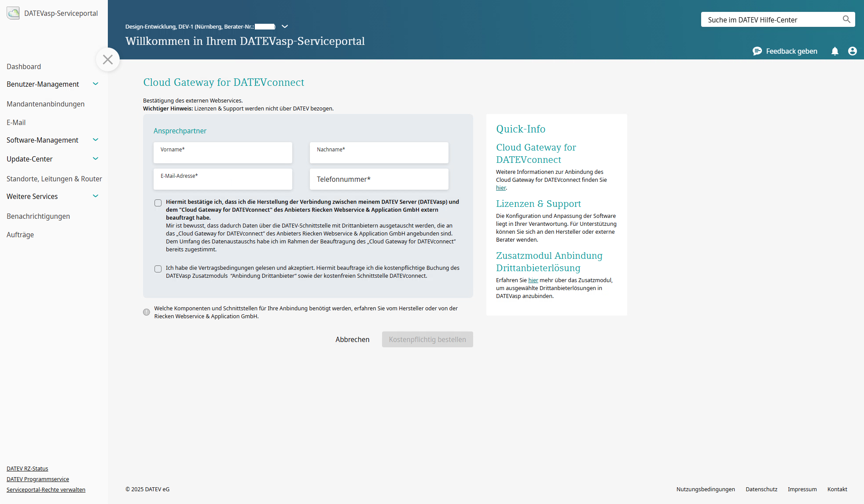Click the user account profile icon
This screenshot has height=504, width=864.
click(853, 50)
